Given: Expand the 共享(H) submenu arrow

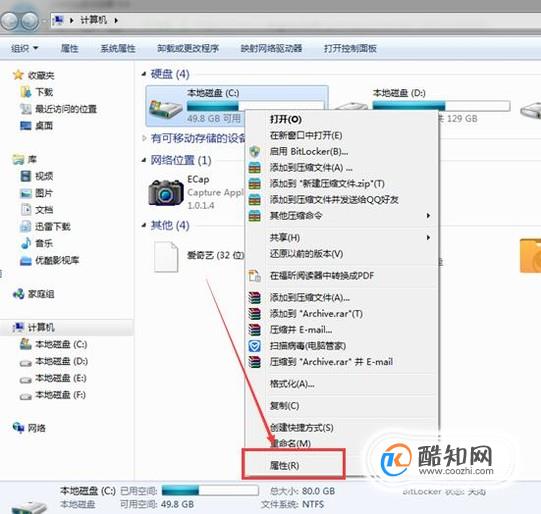Looking at the screenshot, I should click(x=428, y=237).
